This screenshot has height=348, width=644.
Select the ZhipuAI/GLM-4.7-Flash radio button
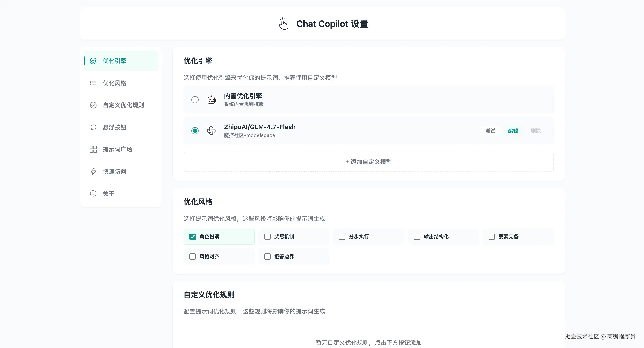[195, 131]
